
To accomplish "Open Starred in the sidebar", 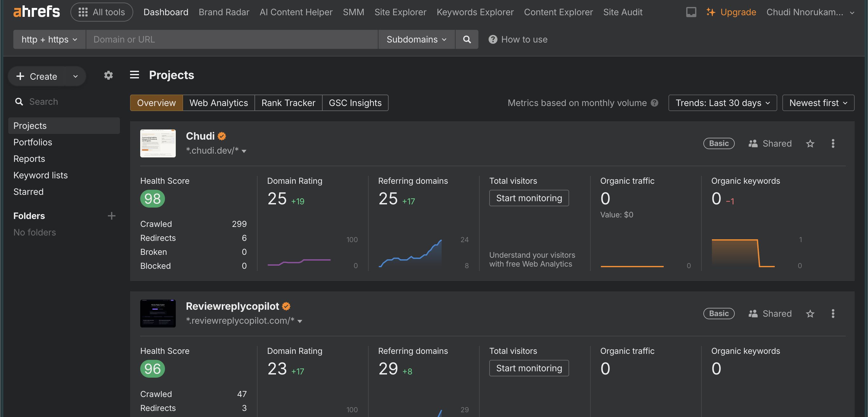I will click(28, 192).
